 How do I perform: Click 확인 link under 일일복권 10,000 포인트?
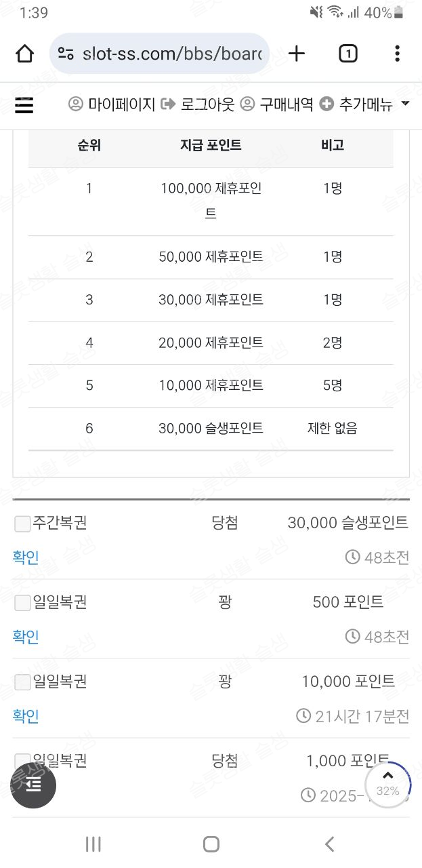(26, 716)
